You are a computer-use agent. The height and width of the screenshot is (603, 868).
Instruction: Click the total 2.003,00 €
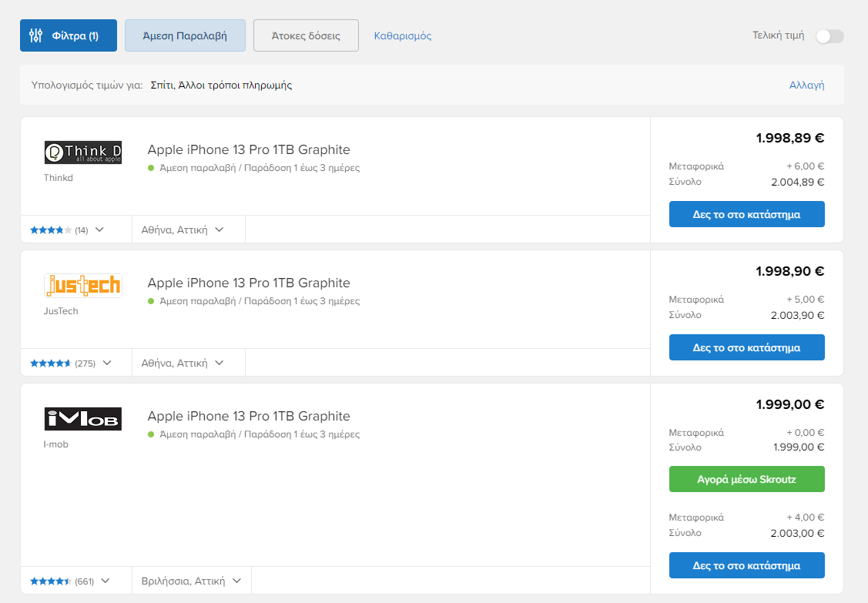[x=798, y=534]
